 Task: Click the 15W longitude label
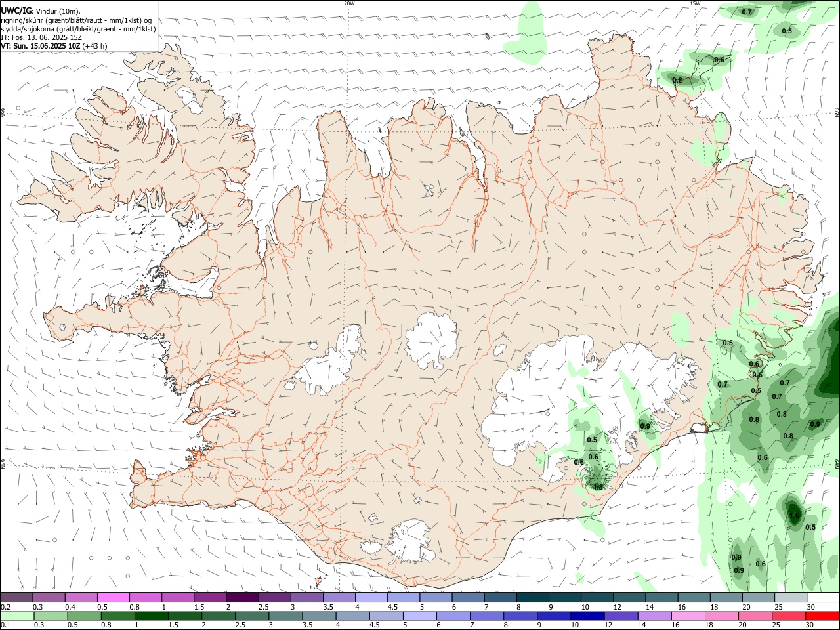tap(695, 3)
